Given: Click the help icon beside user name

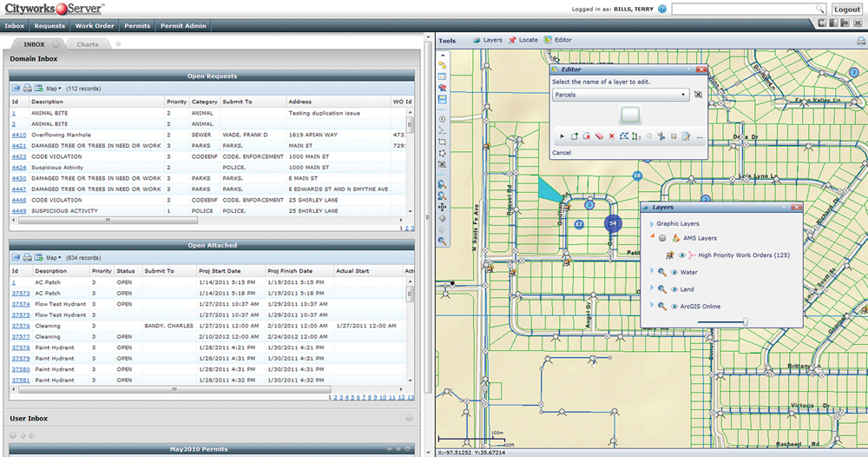Looking at the screenshot, I should 662,9.
